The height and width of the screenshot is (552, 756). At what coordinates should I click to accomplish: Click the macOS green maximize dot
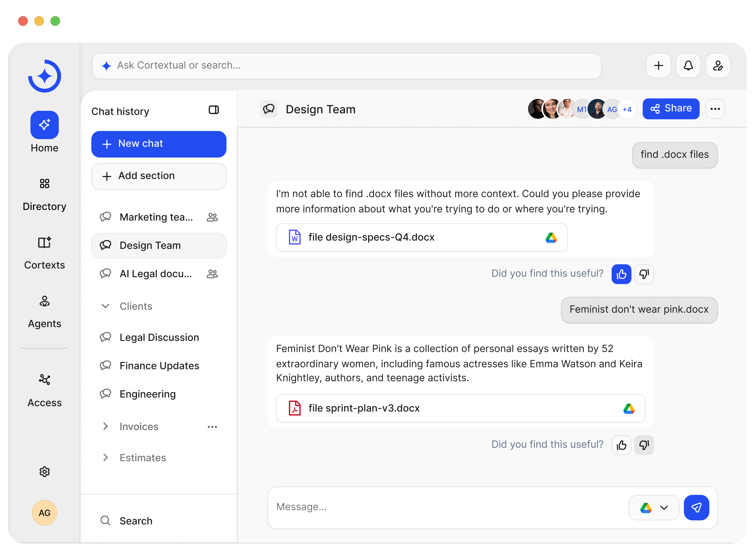pyautogui.click(x=55, y=21)
